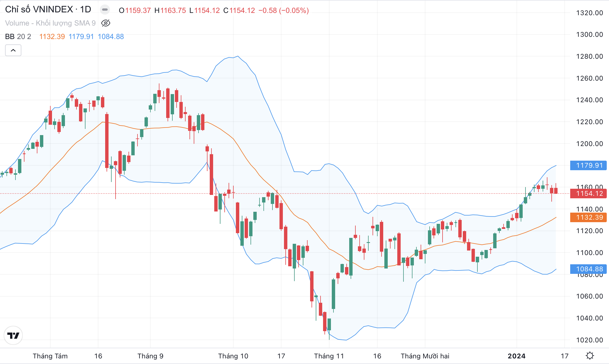Click the gray market status pill
Image resolution: width=609 pixels, height=364 pixels.
coord(105,10)
